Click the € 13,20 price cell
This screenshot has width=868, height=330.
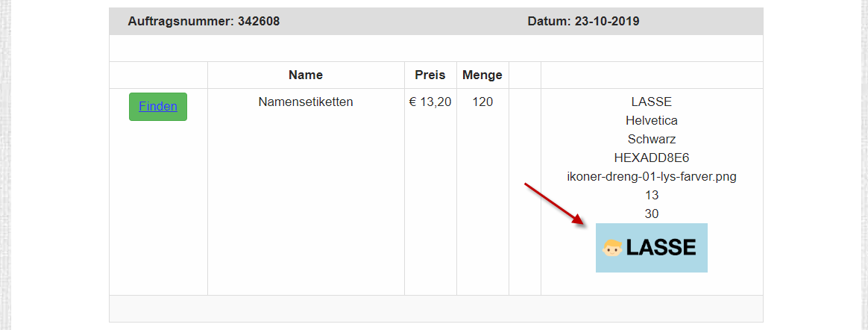click(430, 102)
